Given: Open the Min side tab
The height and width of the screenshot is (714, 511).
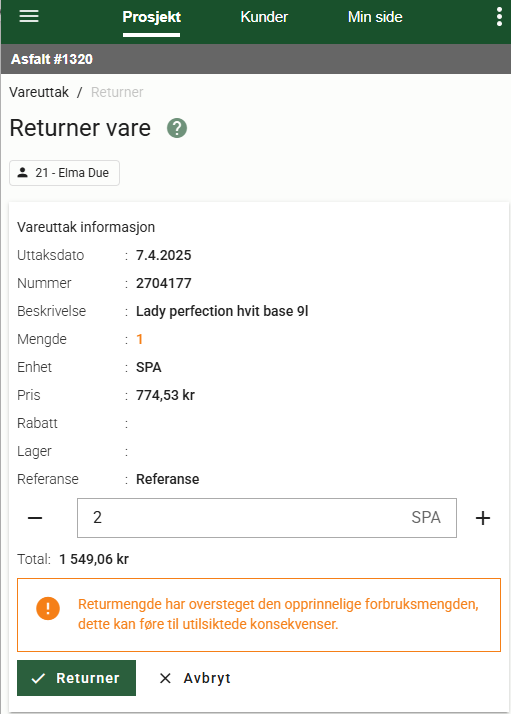Looking at the screenshot, I should tap(375, 17).
